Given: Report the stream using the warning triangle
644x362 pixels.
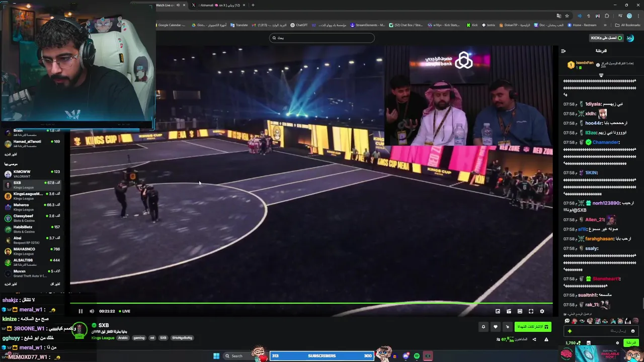Looking at the screenshot, I should point(546,339).
